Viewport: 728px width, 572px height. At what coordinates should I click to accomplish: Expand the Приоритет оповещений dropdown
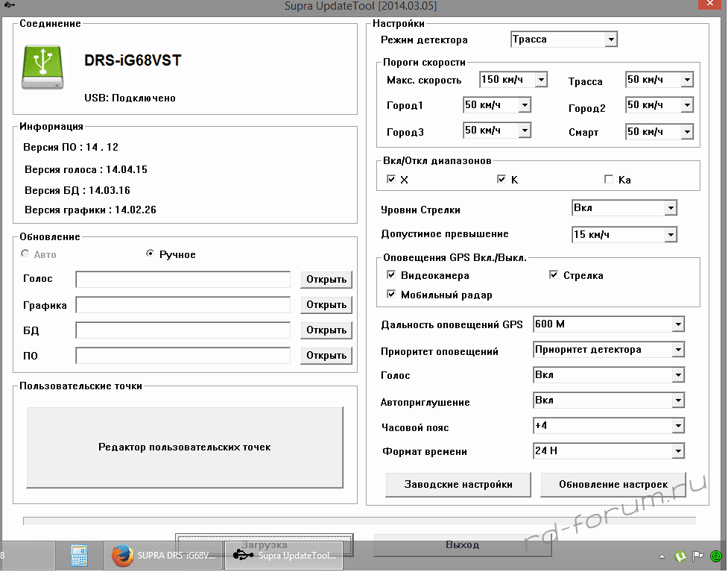(x=609, y=350)
